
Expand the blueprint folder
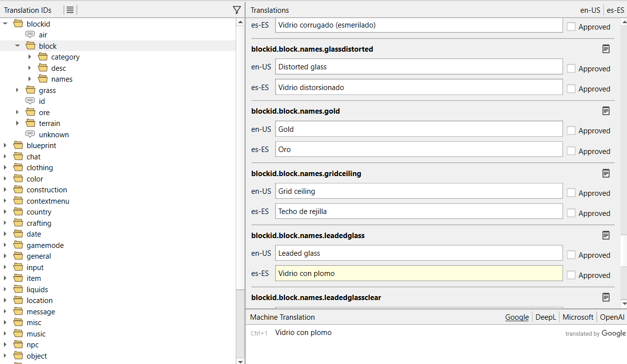point(5,146)
